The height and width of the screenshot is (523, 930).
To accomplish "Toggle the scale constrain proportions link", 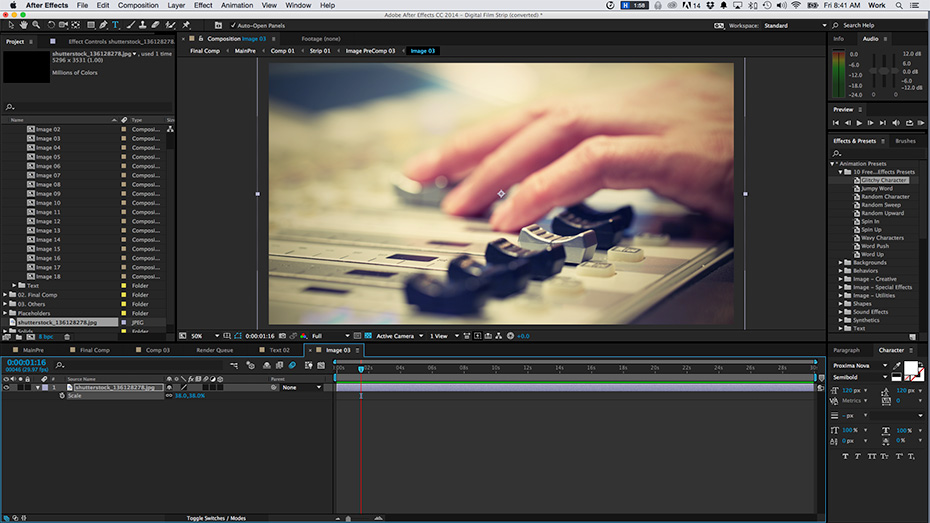I will coord(169,396).
